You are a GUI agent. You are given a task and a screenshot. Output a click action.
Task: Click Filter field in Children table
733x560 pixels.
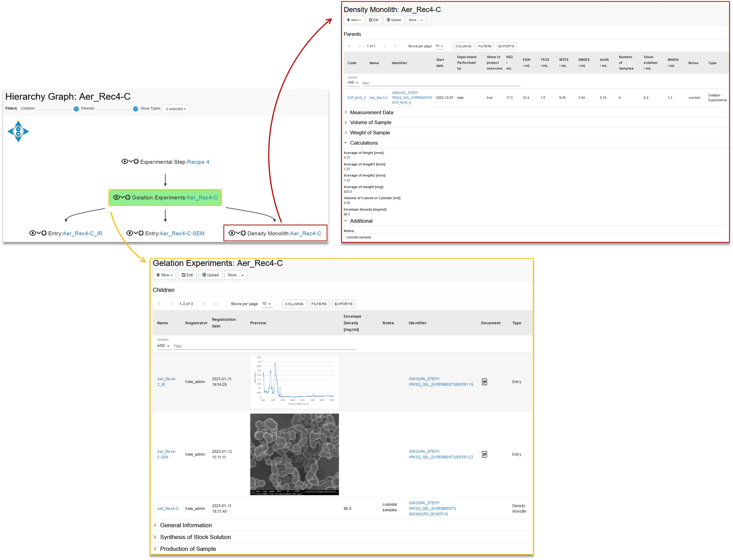pyautogui.click(x=265, y=346)
